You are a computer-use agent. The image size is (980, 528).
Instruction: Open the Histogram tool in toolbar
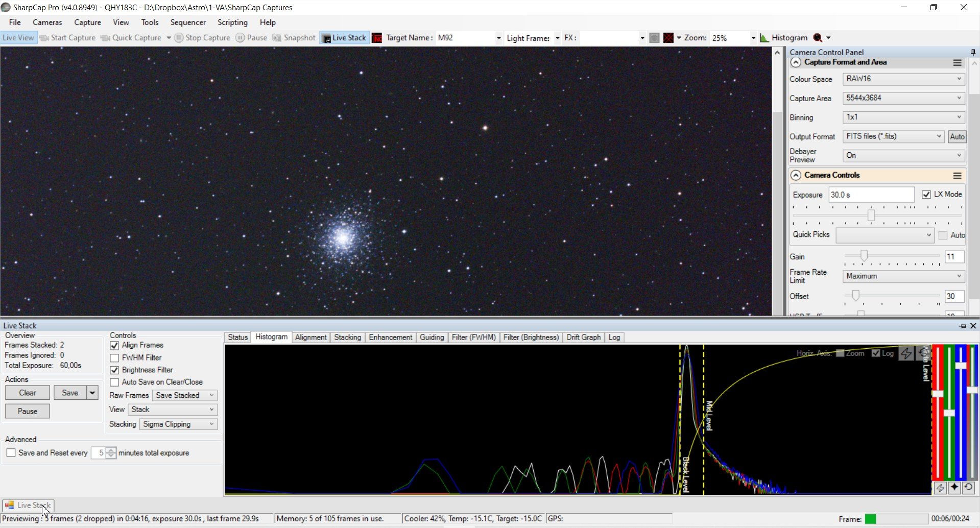click(783, 38)
